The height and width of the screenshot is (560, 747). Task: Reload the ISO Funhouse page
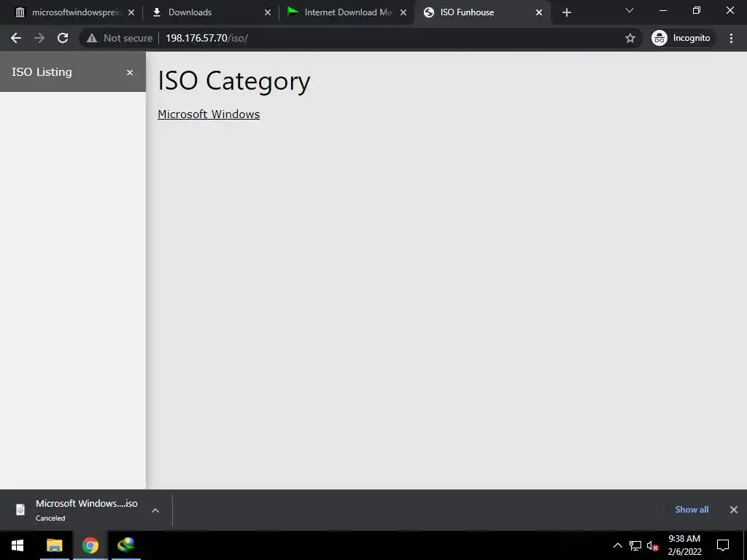pyautogui.click(x=63, y=38)
